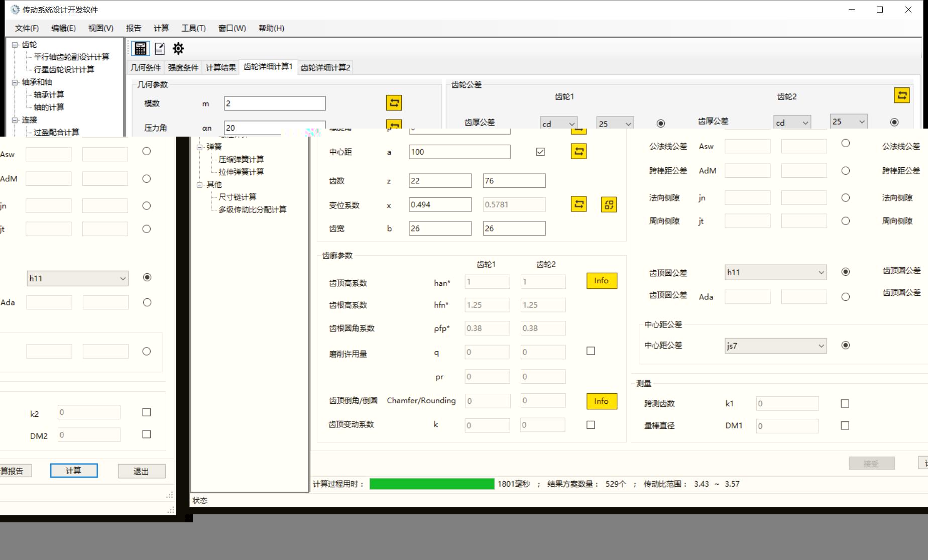The height and width of the screenshot is (560, 928).
Task: Select the 周向侧隙 jt radio in the right panel
Action: 846,221
